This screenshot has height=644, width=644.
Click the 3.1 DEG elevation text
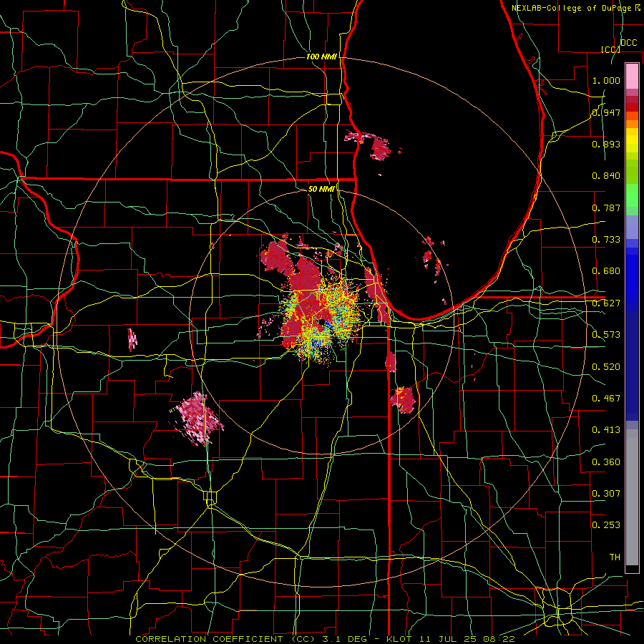click(343, 639)
